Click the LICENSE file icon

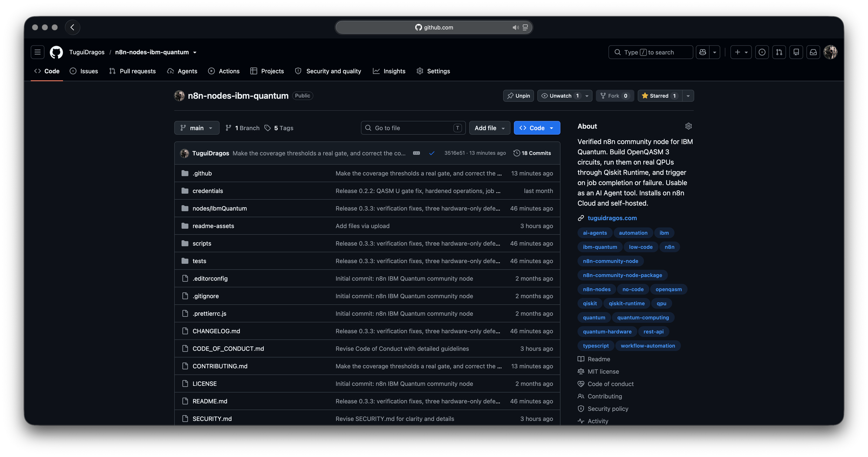[x=185, y=384]
